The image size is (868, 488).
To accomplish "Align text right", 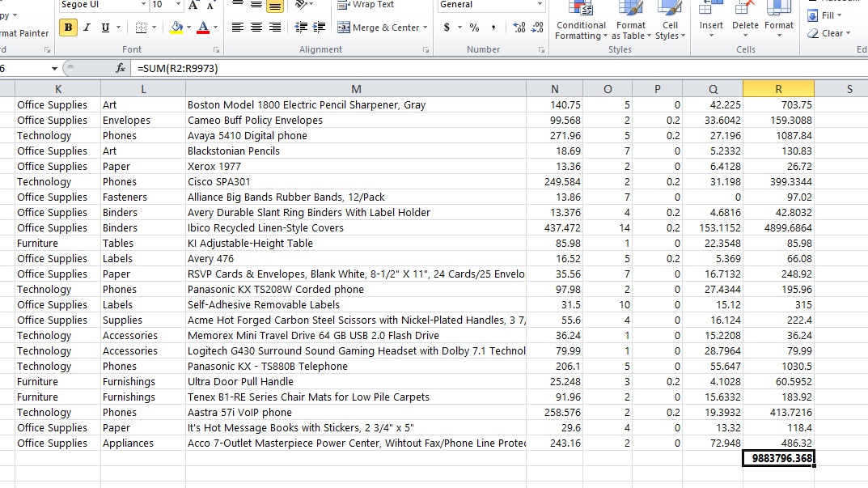I will tap(274, 28).
